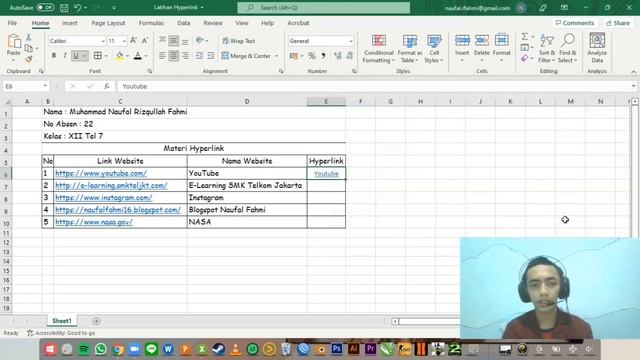The width and height of the screenshot is (640, 360).
Task: Click the Name Box showing E6
Action: click(25, 86)
